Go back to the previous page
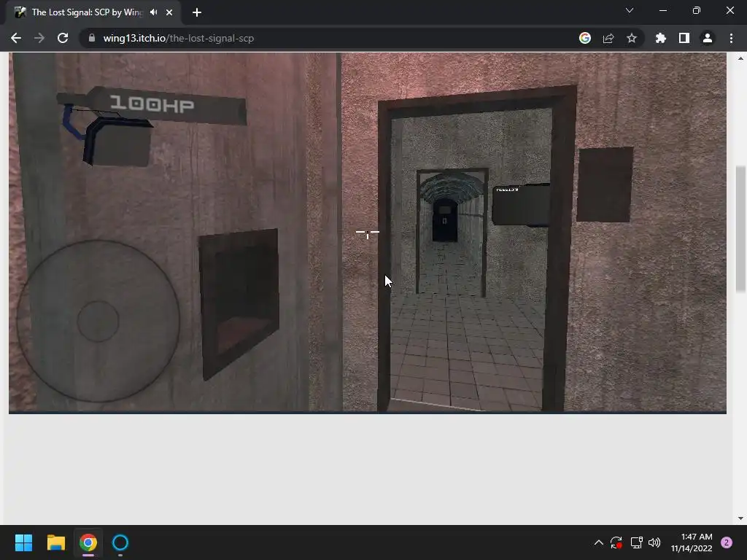The image size is (747, 560). [x=16, y=38]
